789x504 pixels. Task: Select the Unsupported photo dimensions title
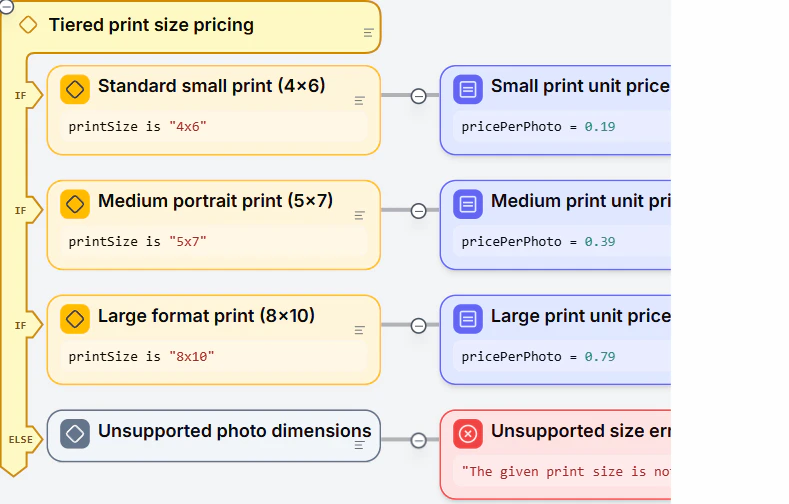click(234, 431)
